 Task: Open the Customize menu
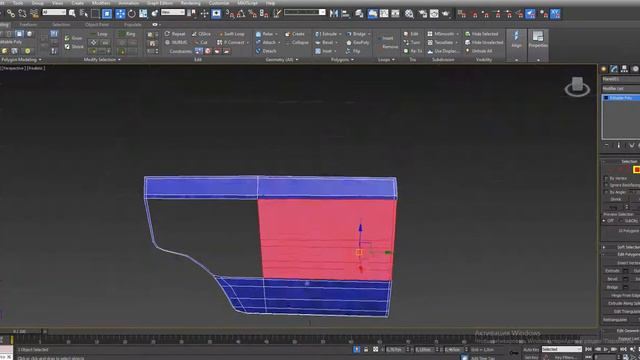coord(219,3)
